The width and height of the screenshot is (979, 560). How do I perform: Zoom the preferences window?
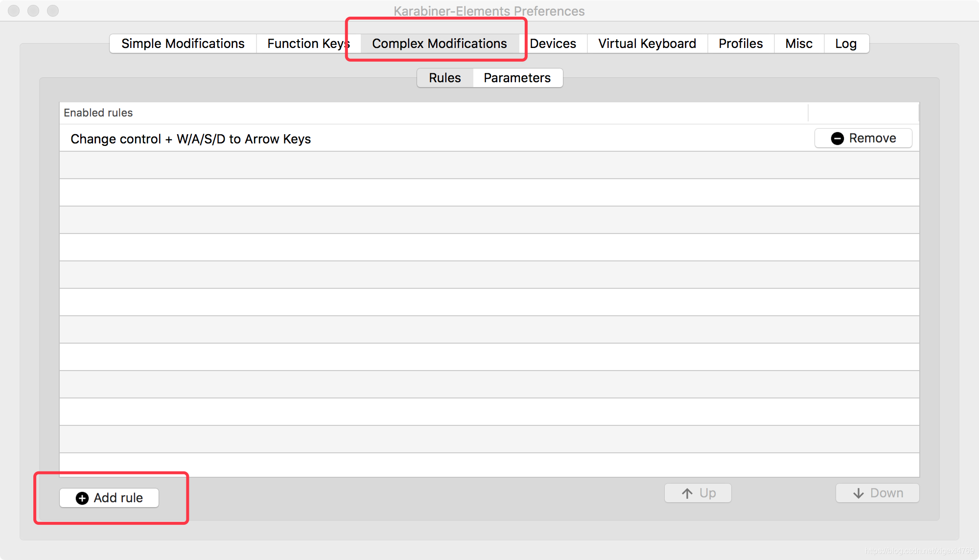pyautogui.click(x=53, y=11)
